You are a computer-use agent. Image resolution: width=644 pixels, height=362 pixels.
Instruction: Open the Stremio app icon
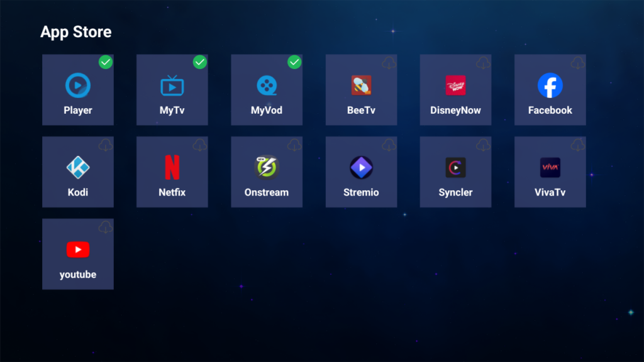click(x=361, y=167)
